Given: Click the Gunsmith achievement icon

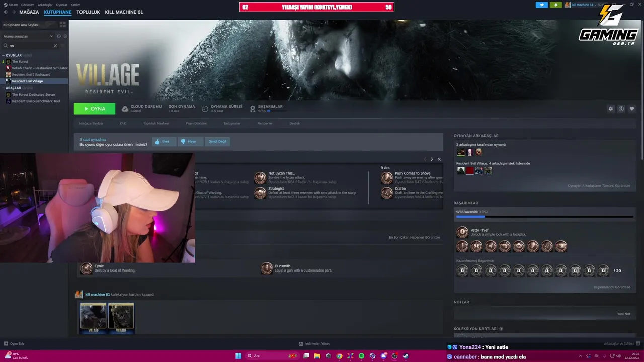Looking at the screenshot, I should click(x=267, y=268).
